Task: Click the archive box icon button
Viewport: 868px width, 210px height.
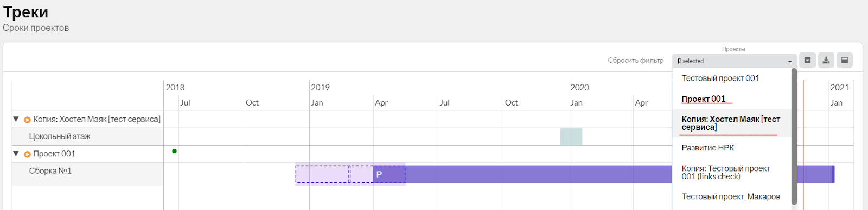Action: [x=807, y=60]
